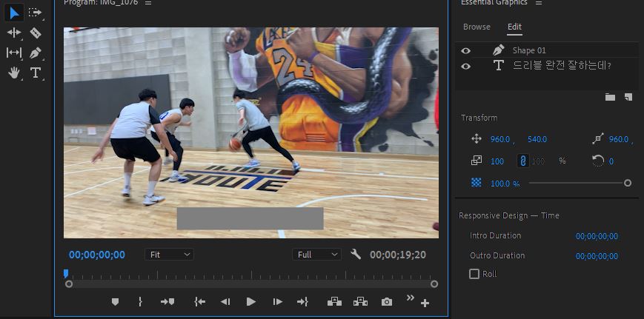The height and width of the screenshot is (319, 644).
Task: Click the Position Y value 540.0
Action: click(x=537, y=139)
